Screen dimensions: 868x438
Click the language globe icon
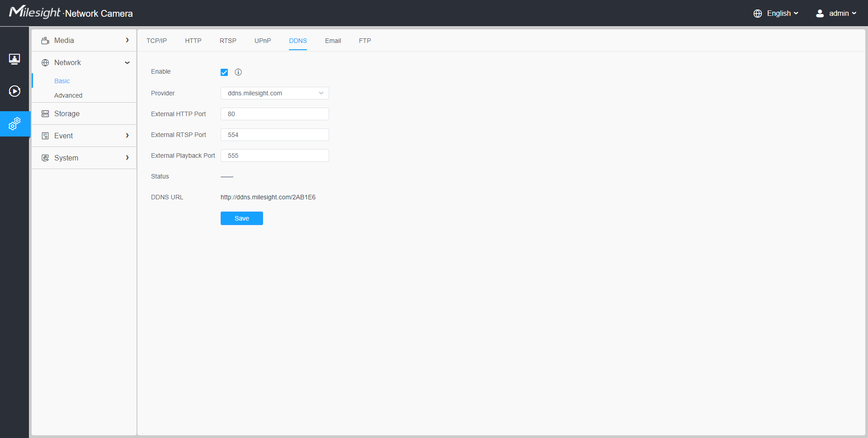[758, 14]
